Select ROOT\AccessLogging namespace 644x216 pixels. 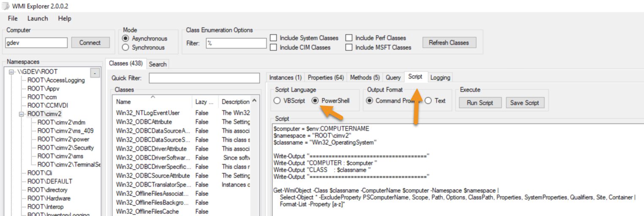[56, 80]
